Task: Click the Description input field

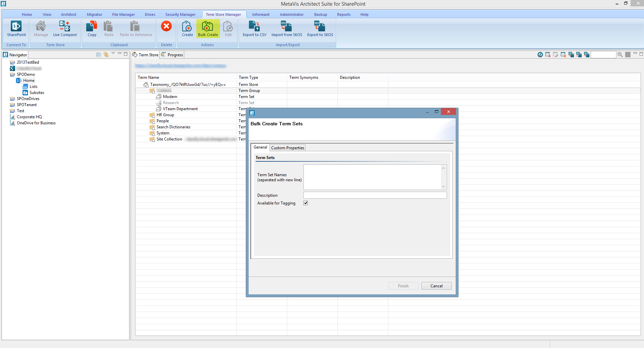Action: tap(375, 195)
